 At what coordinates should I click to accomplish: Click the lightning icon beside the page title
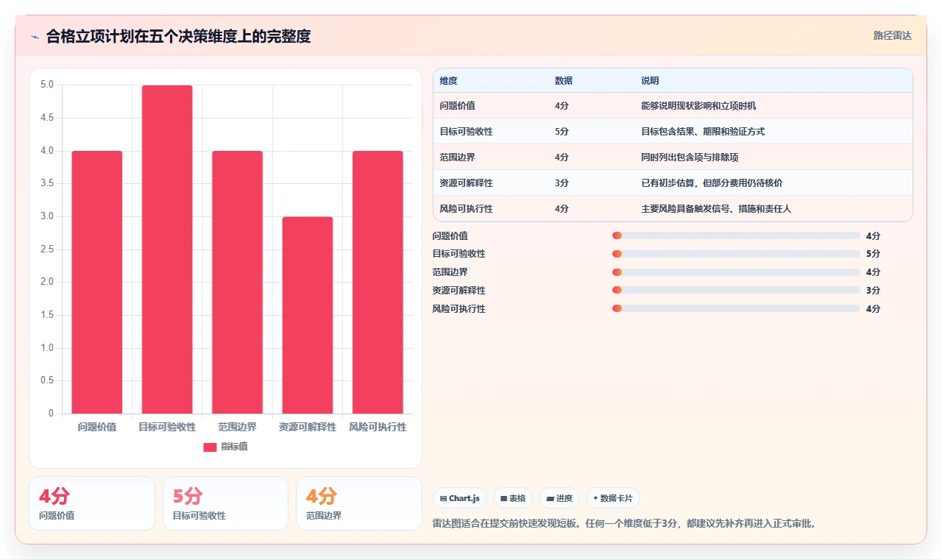tap(35, 36)
